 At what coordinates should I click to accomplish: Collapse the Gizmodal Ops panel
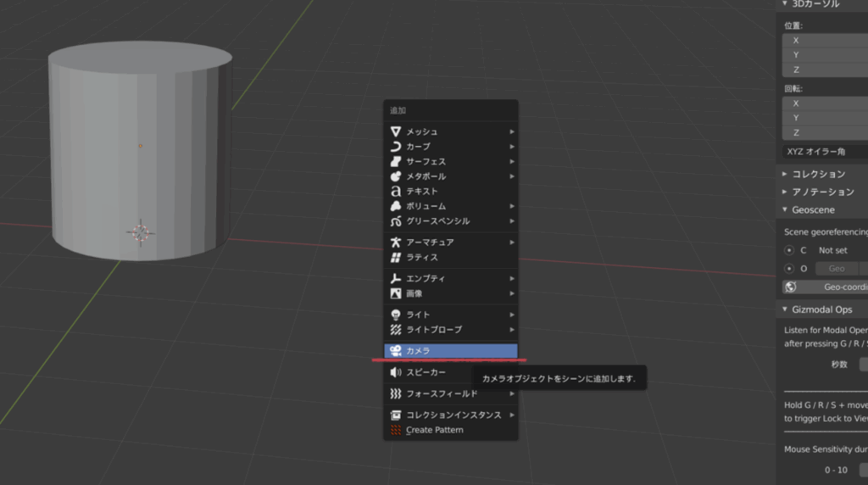(x=785, y=309)
